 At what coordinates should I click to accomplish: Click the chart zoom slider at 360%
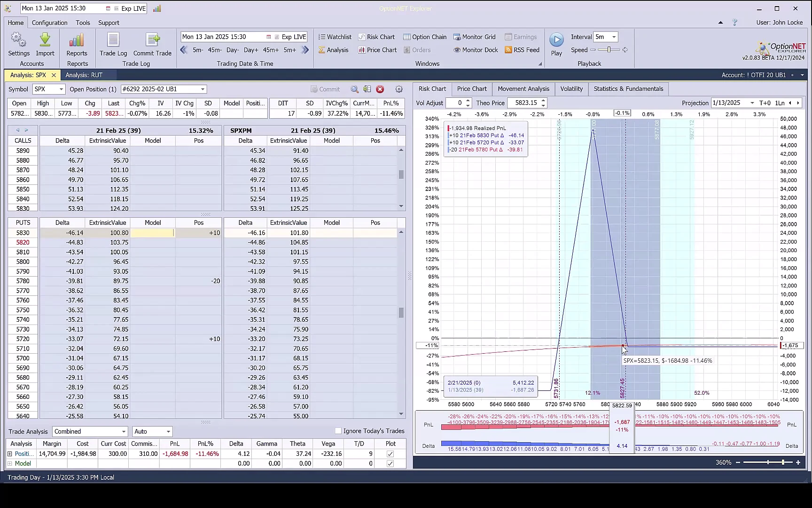pyautogui.click(x=768, y=463)
